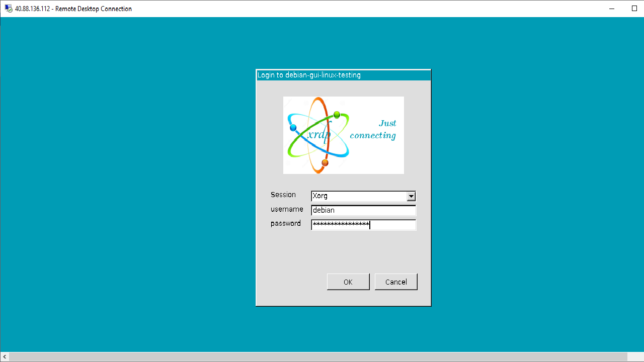Click the Remote Desktop Connection icon in titlebar

tap(7, 9)
